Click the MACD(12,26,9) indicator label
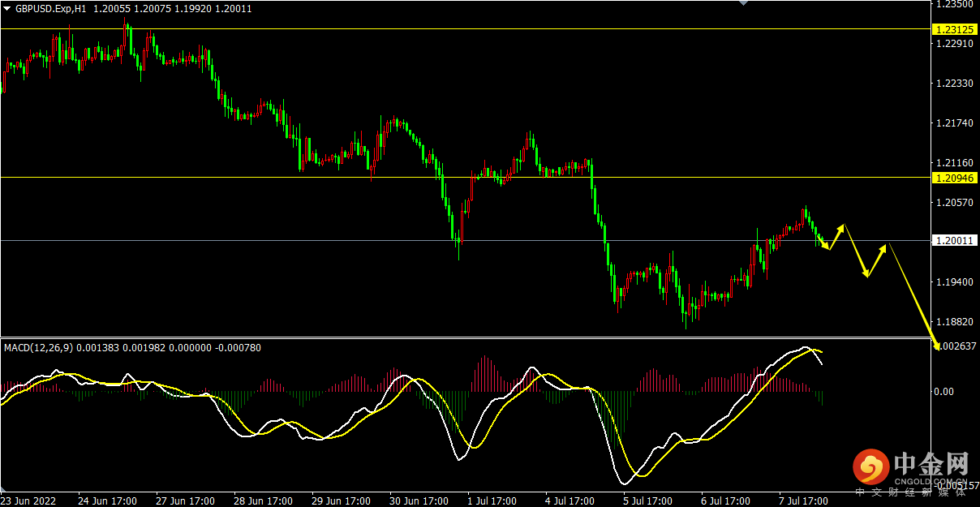This screenshot has height=507, width=980. (38, 348)
